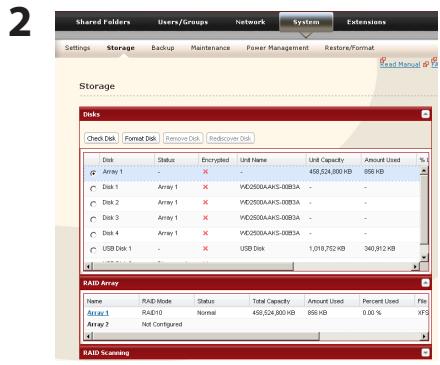440x365 pixels.
Task: Select the USB Disk 1 radio button
Action: [x=93, y=250]
